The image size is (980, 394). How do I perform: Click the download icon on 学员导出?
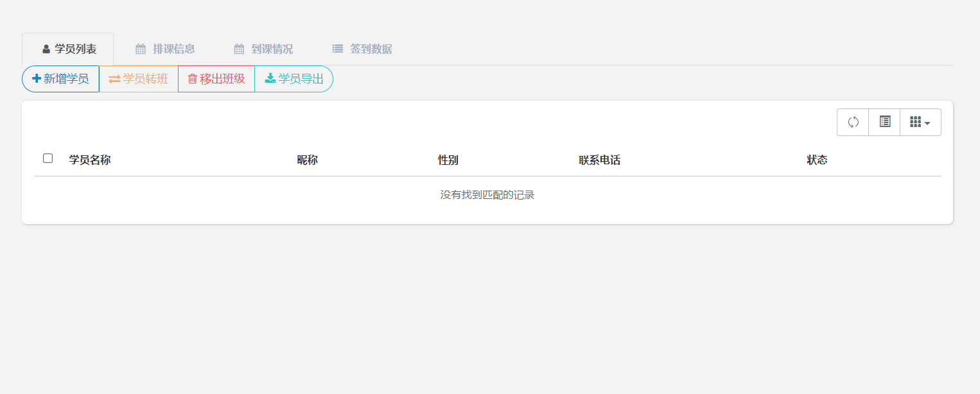point(270,78)
